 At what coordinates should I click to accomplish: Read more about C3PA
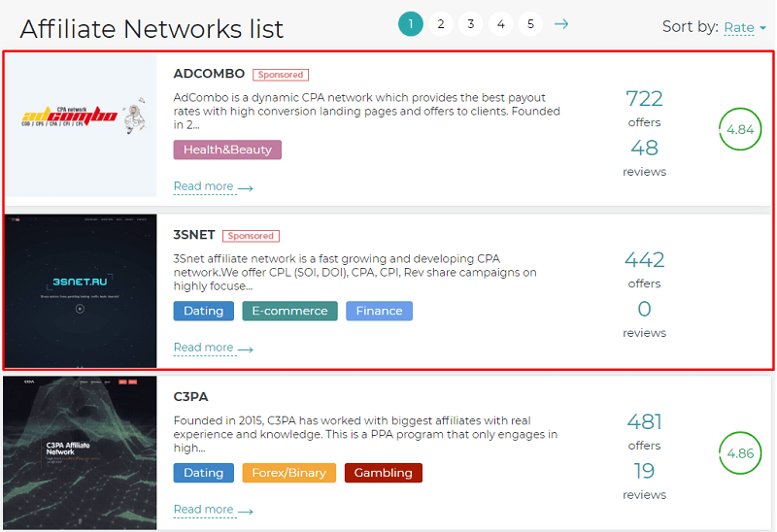pos(203,510)
